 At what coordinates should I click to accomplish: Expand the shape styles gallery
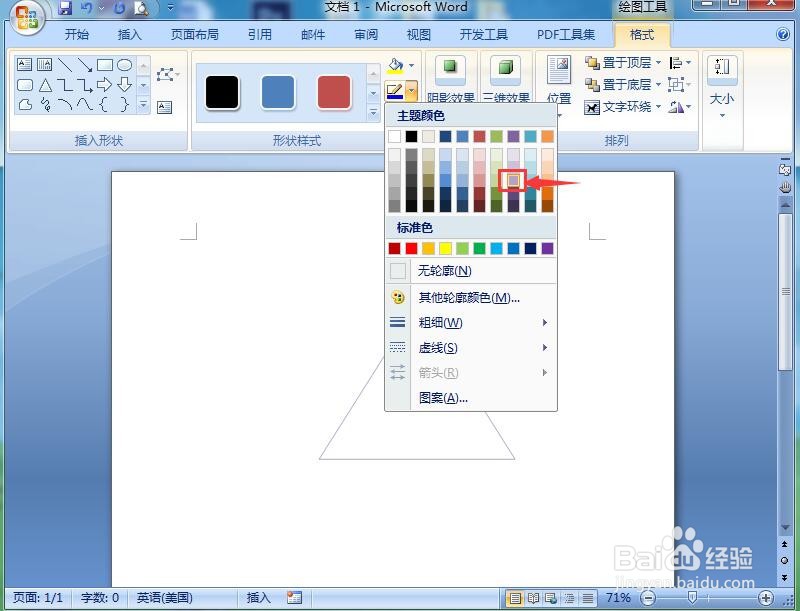click(x=373, y=113)
